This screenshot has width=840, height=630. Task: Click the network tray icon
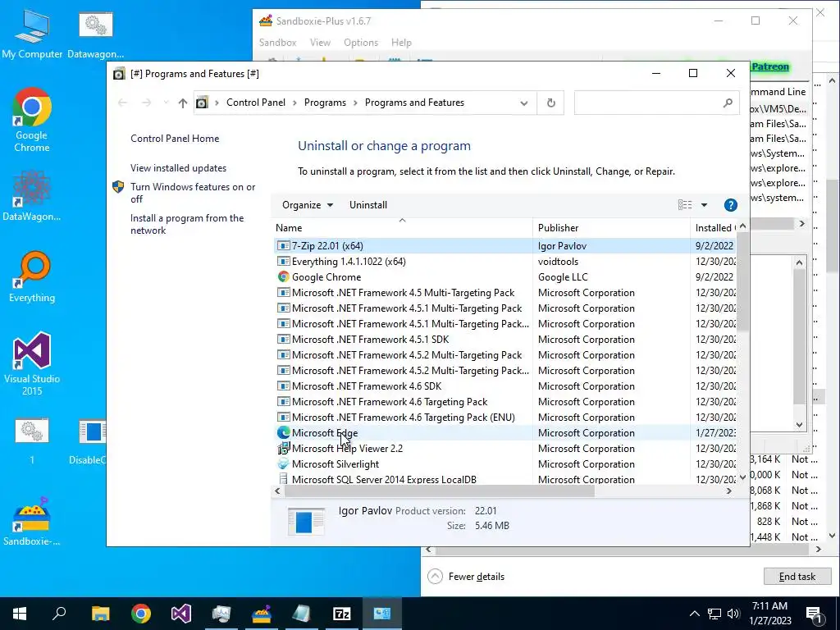[714, 614]
